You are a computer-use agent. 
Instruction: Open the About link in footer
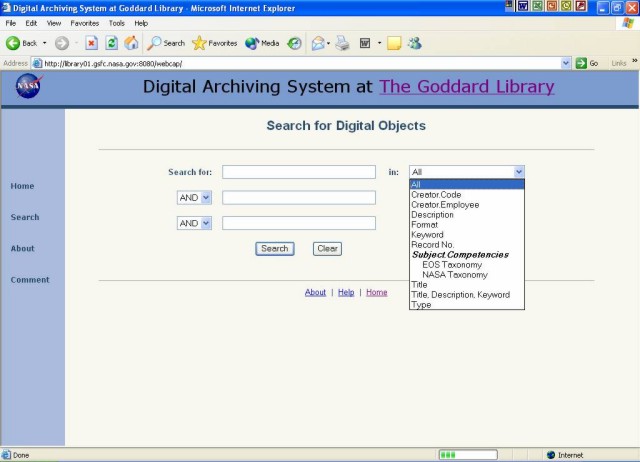coord(315,292)
